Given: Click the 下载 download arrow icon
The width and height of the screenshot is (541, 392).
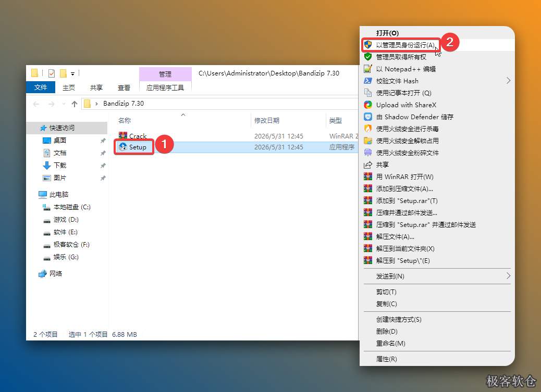Looking at the screenshot, I should tap(46, 166).
